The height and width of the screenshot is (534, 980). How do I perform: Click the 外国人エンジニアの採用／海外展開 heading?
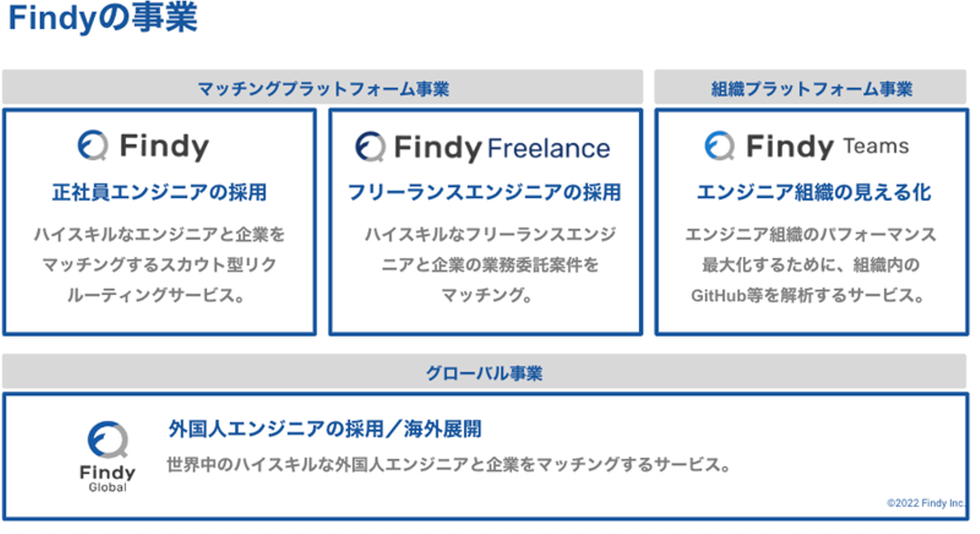coord(325,429)
